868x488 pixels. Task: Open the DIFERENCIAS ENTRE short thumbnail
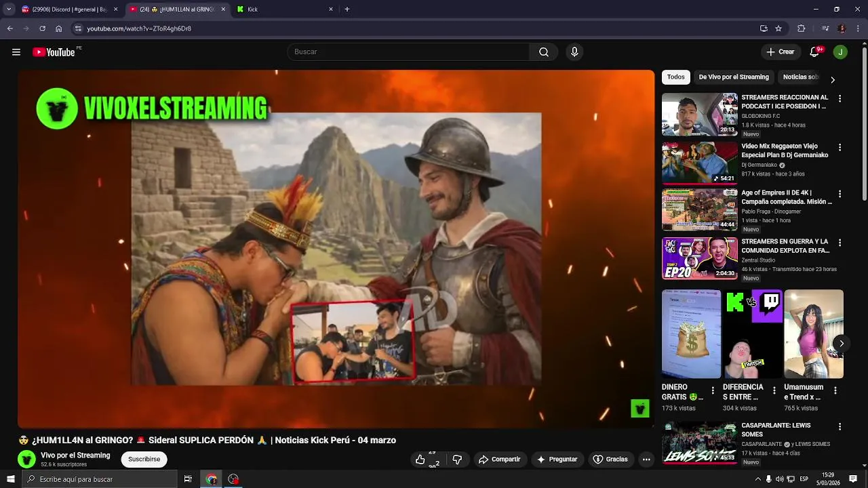752,334
